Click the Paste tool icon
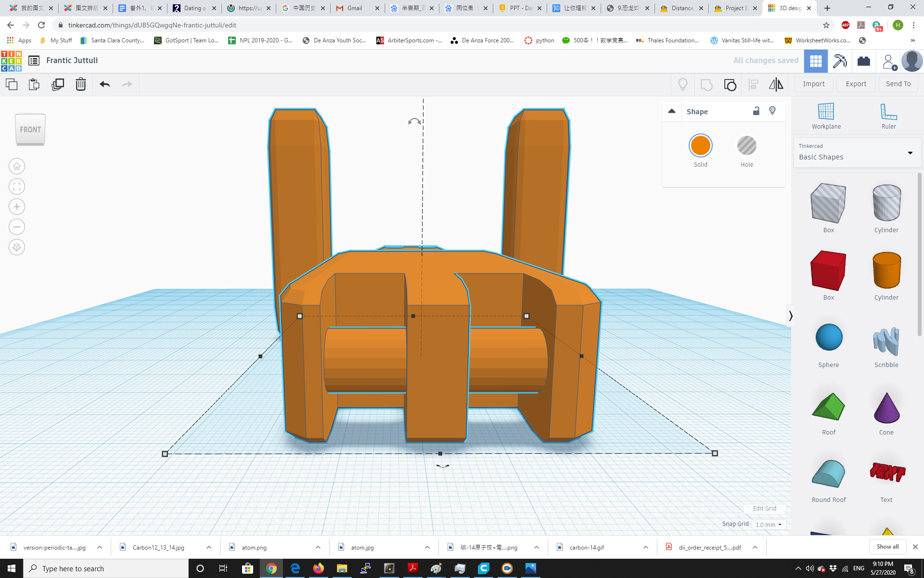Image resolution: width=924 pixels, height=578 pixels. [x=34, y=84]
